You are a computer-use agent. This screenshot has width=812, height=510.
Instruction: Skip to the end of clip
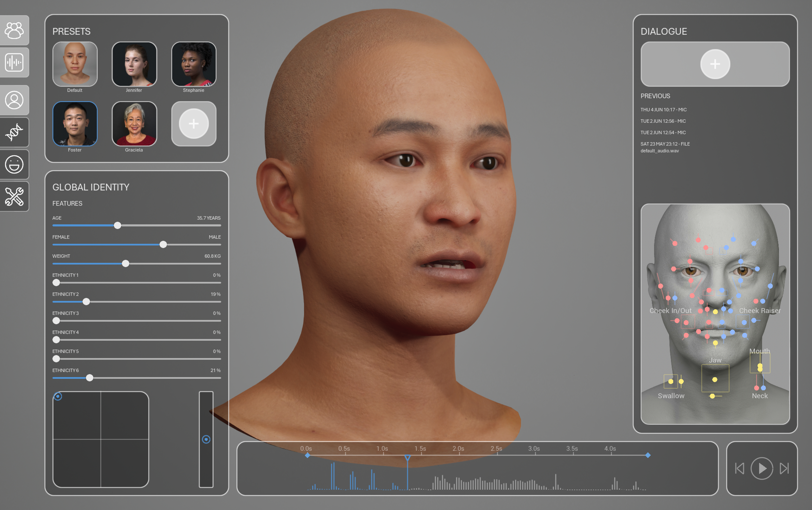[784, 468]
